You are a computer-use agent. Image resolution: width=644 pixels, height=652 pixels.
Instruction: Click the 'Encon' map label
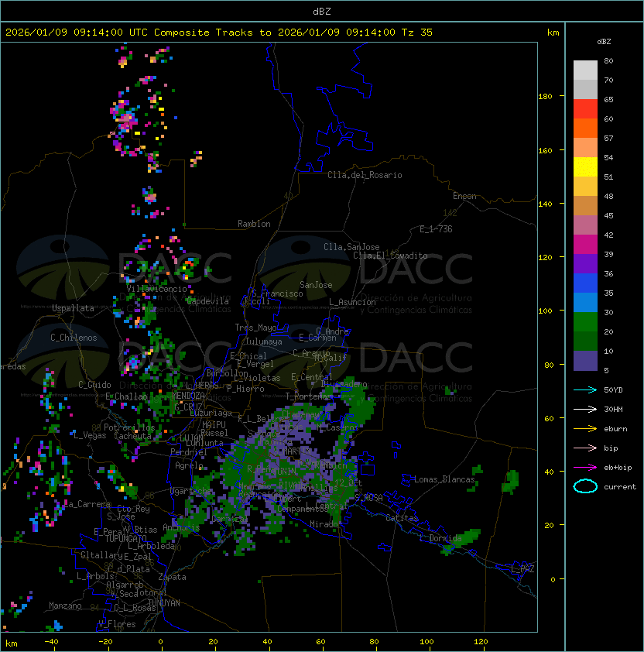tap(464, 196)
